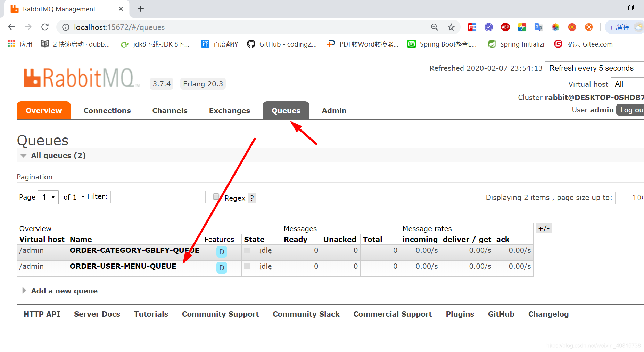
Task: Open the Page number dropdown
Action: (x=48, y=197)
